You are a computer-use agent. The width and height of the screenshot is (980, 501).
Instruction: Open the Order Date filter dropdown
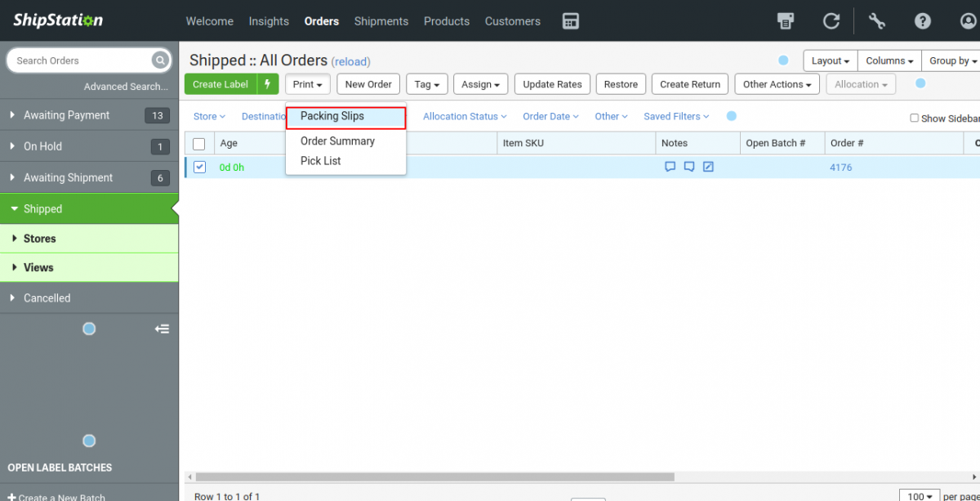(x=550, y=117)
